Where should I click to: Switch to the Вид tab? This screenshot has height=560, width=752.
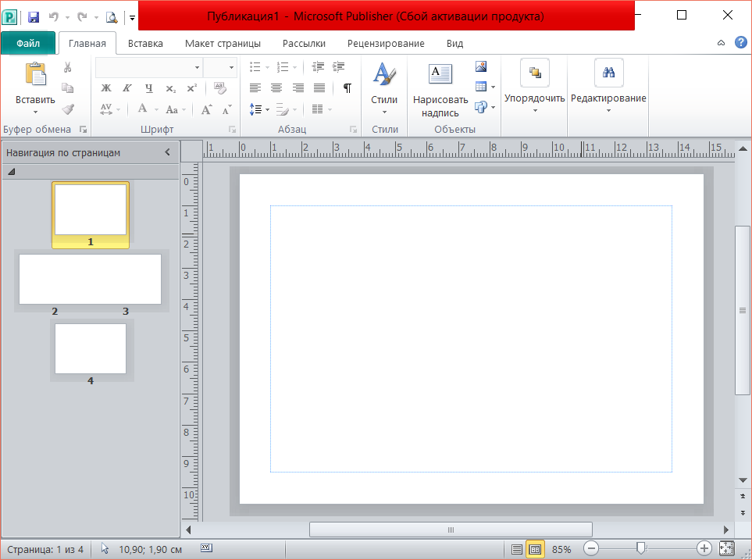click(x=454, y=43)
